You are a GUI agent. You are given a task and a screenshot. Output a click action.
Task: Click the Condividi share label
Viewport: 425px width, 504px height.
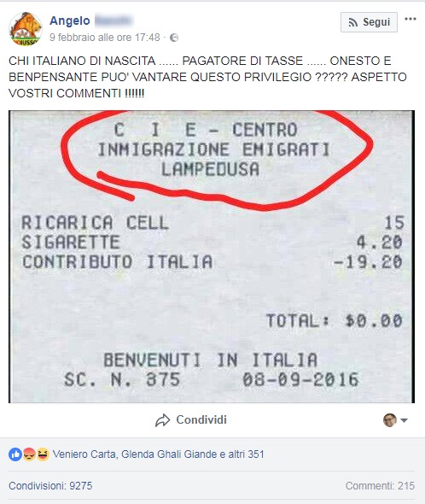click(x=201, y=419)
